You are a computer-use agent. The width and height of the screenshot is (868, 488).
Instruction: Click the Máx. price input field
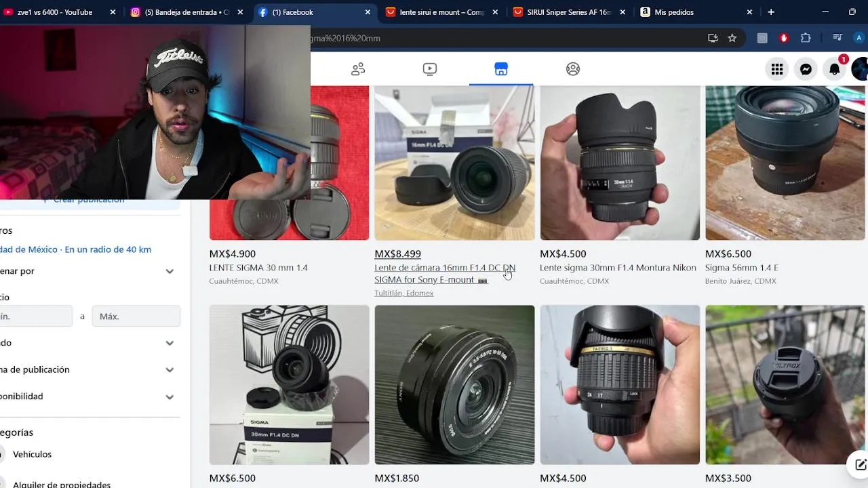pyautogui.click(x=136, y=317)
